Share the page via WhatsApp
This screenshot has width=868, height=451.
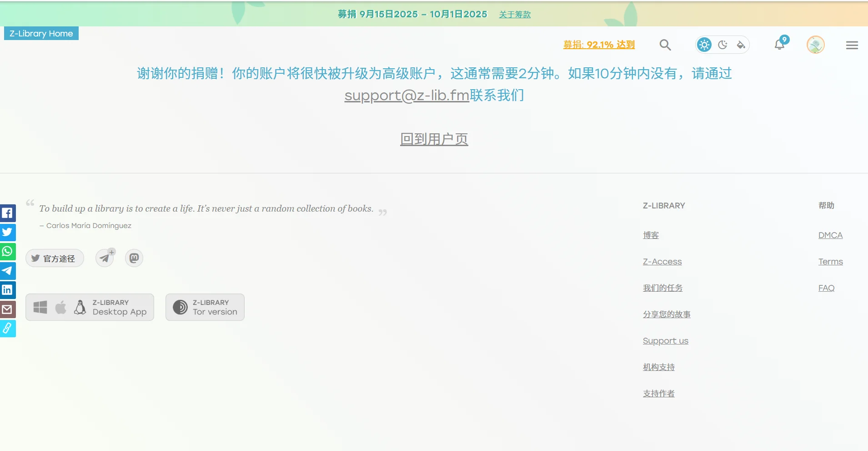pyautogui.click(x=7, y=251)
